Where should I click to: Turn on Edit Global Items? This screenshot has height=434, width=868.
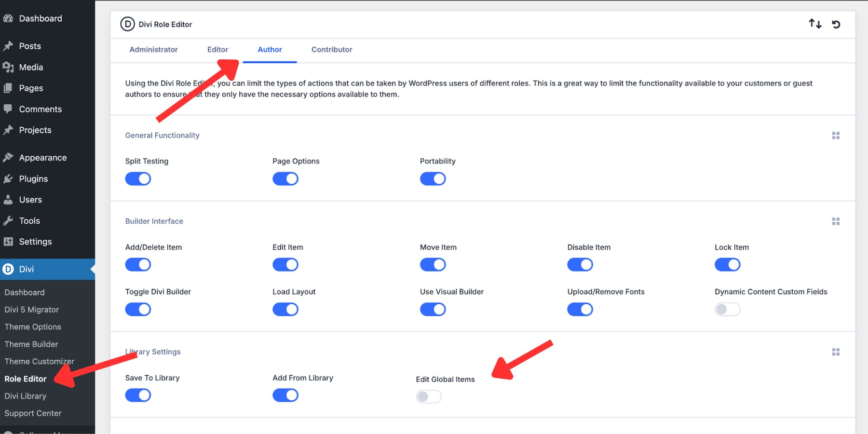pos(428,396)
